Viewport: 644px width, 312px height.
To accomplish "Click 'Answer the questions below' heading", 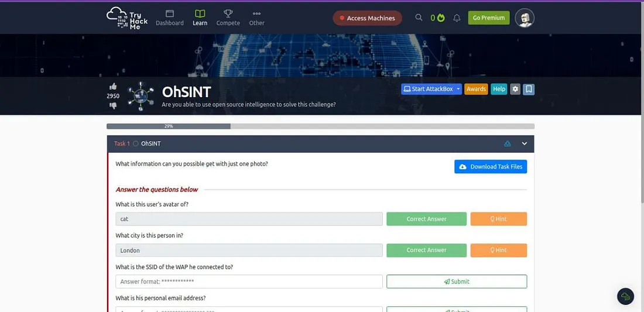I will click(157, 190).
